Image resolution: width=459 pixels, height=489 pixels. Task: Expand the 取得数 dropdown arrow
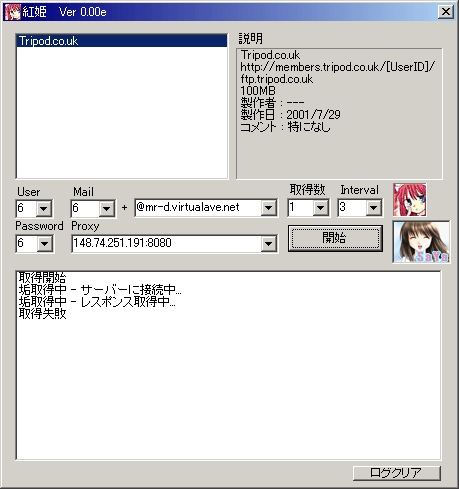[321, 208]
